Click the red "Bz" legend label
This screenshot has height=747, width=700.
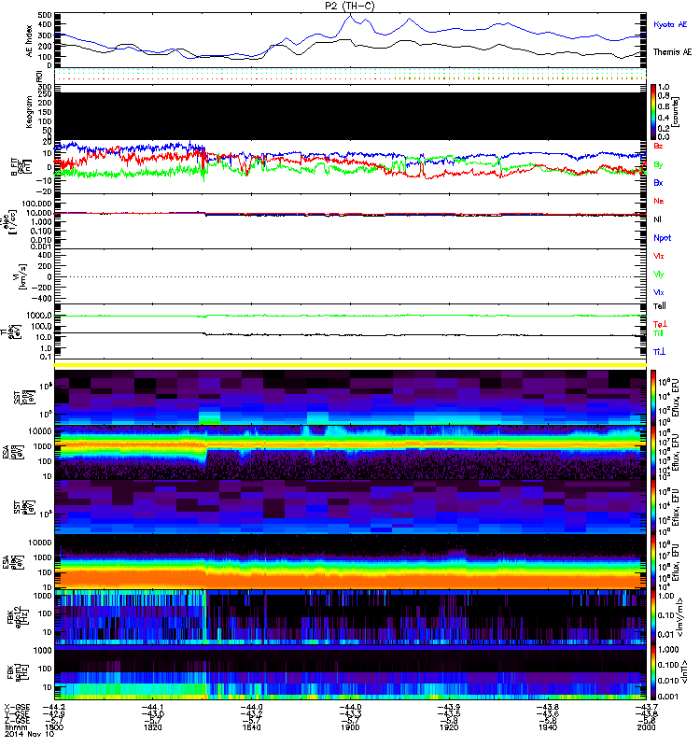pyautogui.click(x=658, y=146)
